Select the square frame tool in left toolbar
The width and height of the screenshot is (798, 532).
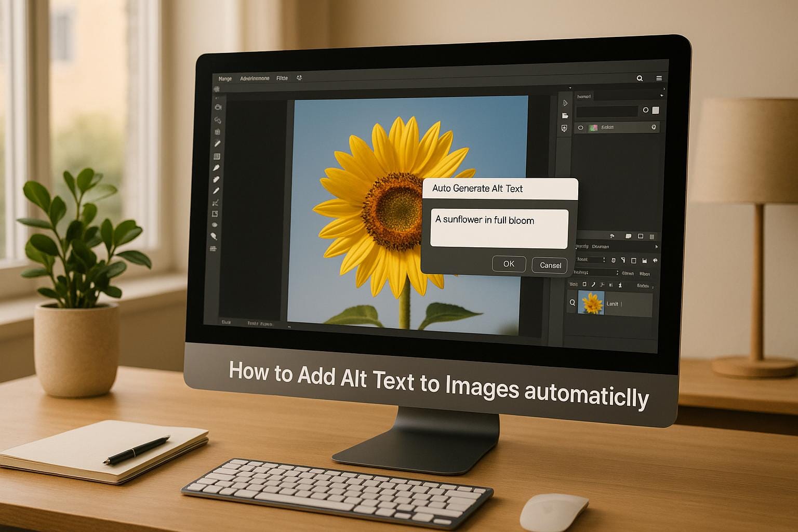point(215,214)
